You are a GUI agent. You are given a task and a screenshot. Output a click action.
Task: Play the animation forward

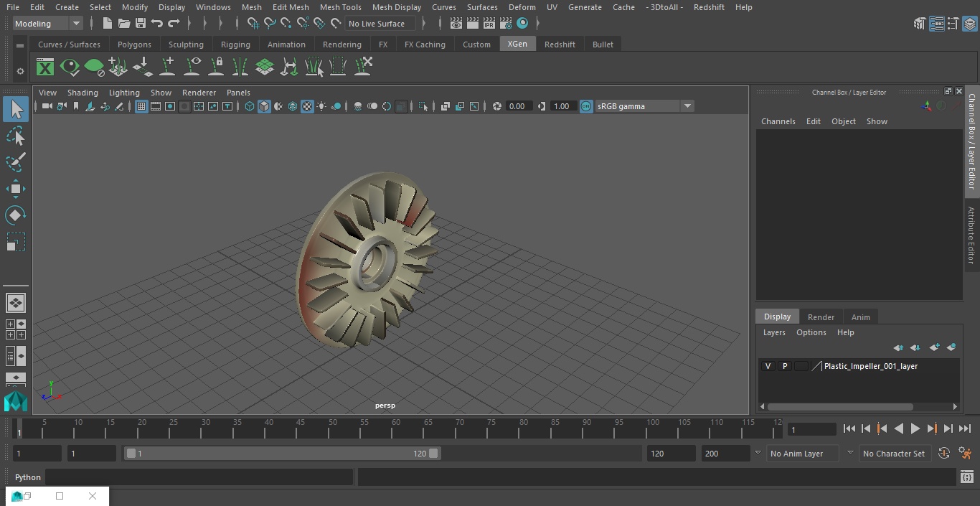point(915,428)
